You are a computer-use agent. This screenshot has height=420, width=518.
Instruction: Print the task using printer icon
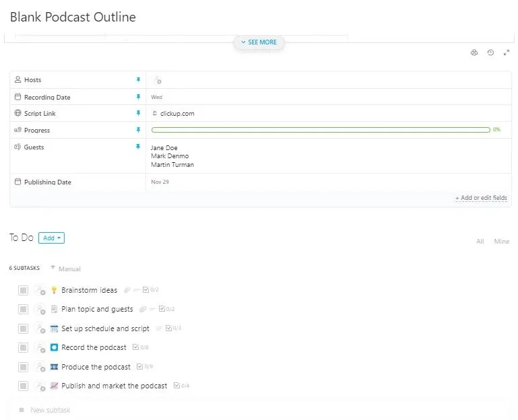[x=474, y=53]
